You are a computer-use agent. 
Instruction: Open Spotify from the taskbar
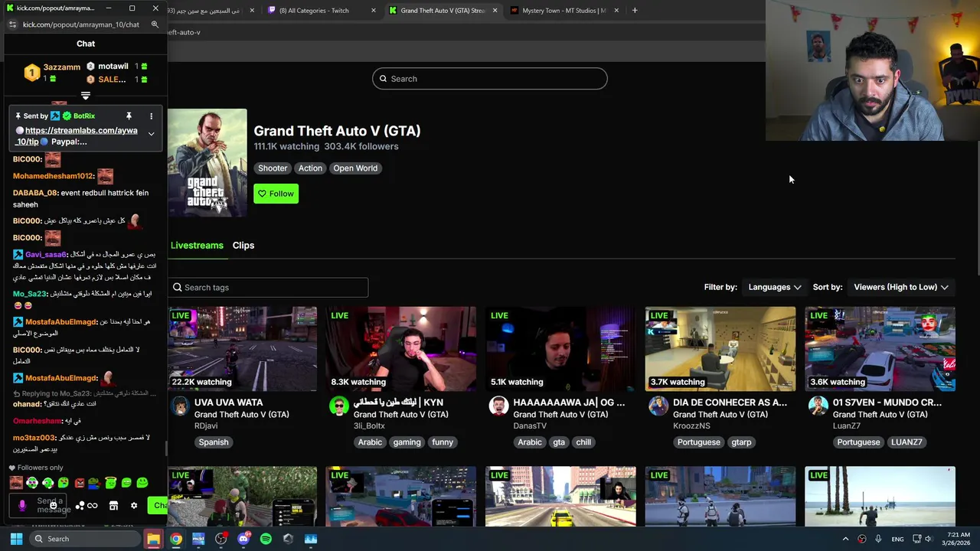(x=266, y=539)
